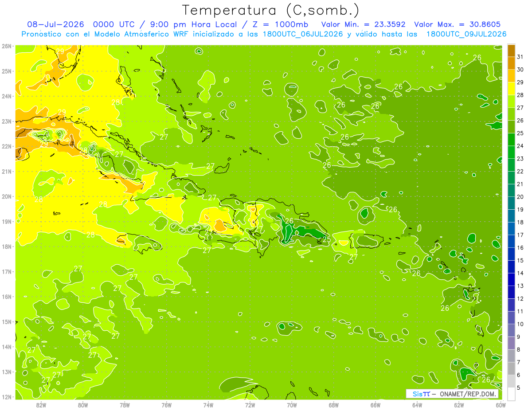This screenshot has height=411, width=532.
Task: Click the 62W longitude label
Action: click(459, 405)
